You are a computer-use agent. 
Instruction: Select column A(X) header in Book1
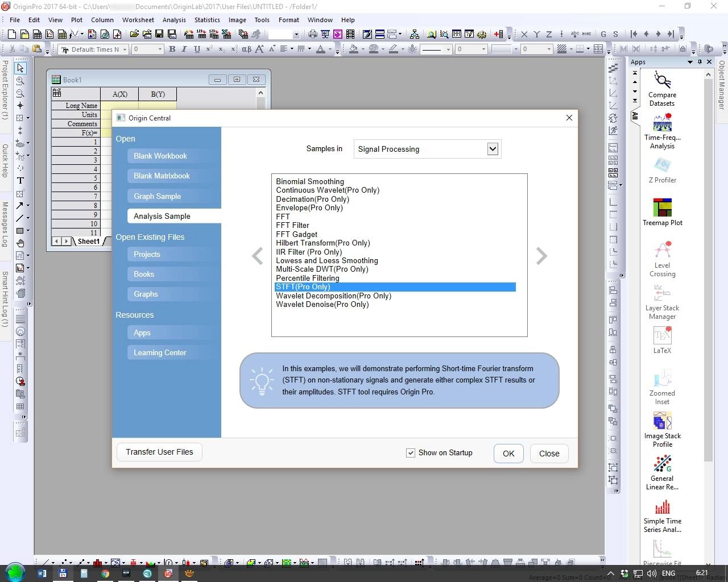click(x=119, y=94)
